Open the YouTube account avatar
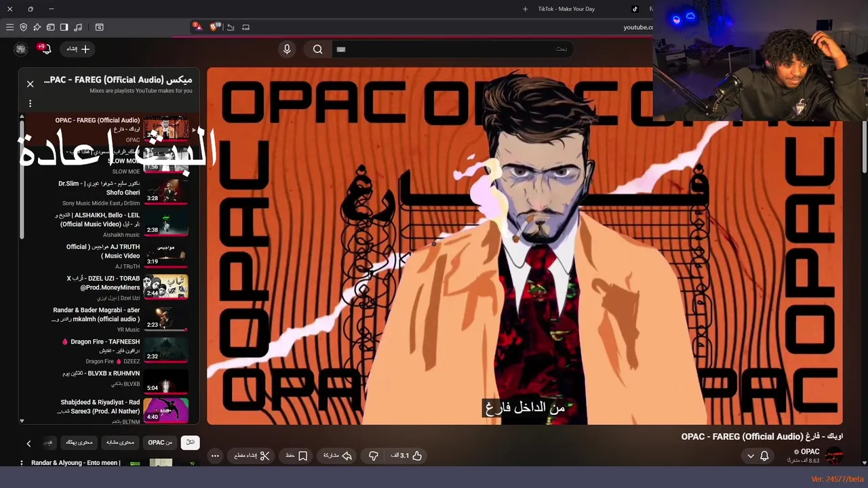Image resolution: width=868 pixels, height=488 pixels. pos(21,49)
